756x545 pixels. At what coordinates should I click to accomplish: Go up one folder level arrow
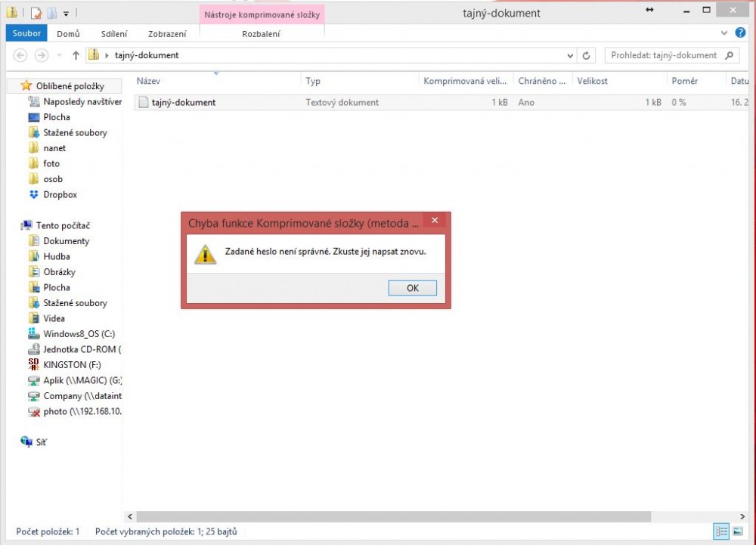(76, 55)
